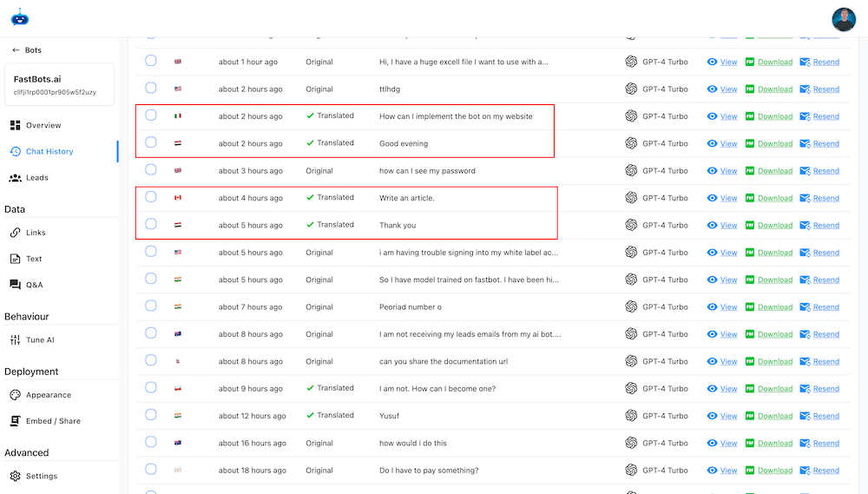This screenshot has height=494, width=868.
Task: Tick checkbox beside 'ttlhdg' conversation
Action: pos(151,89)
